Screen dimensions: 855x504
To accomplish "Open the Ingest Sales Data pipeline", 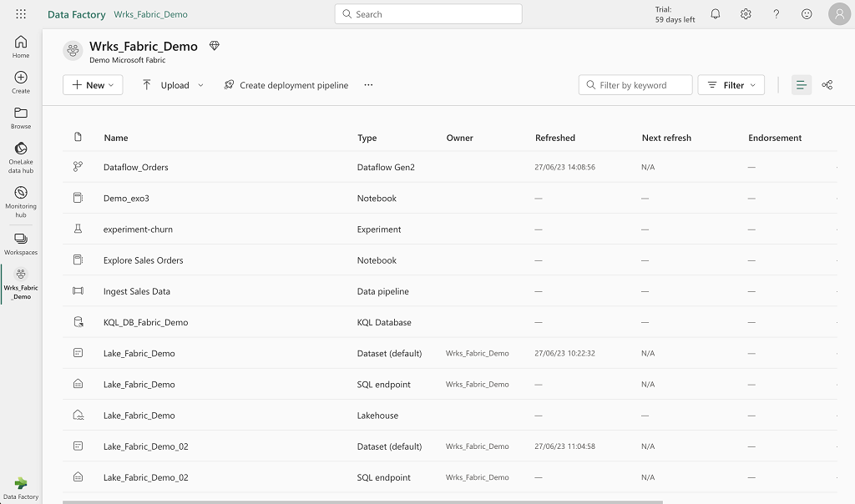I will (x=137, y=291).
